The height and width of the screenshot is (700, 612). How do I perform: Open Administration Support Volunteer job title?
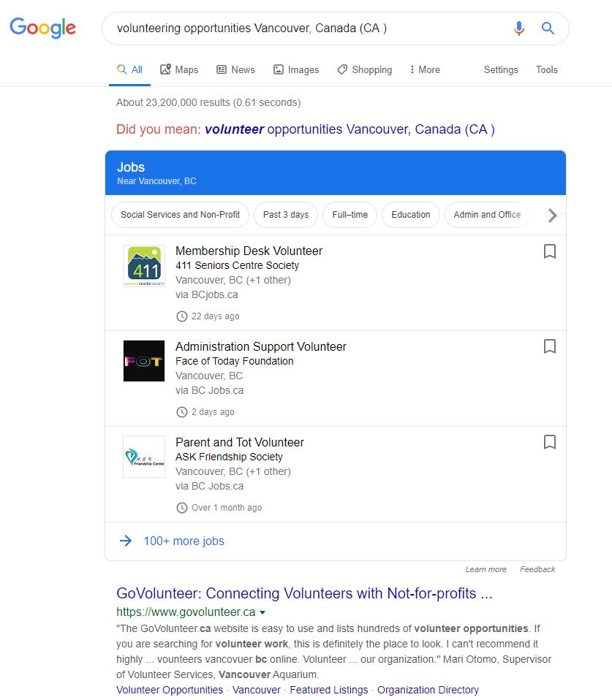[x=261, y=346]
